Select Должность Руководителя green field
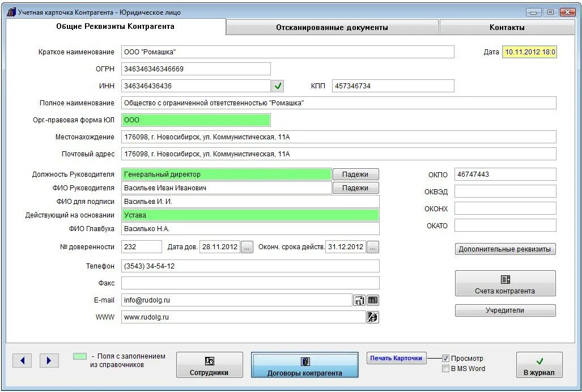This screenshot has height=392, width=582. tap(227, 174)
